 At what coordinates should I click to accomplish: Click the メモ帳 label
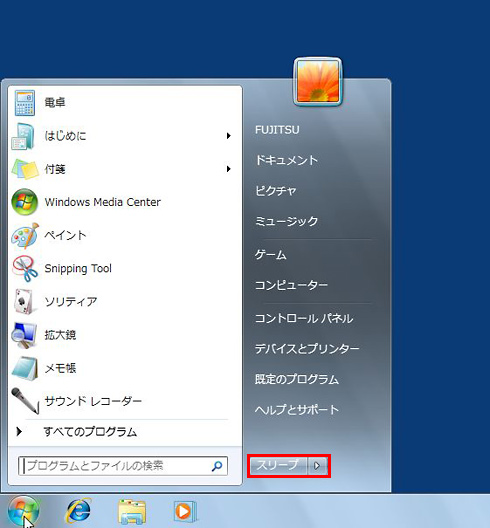coord(60,368)
